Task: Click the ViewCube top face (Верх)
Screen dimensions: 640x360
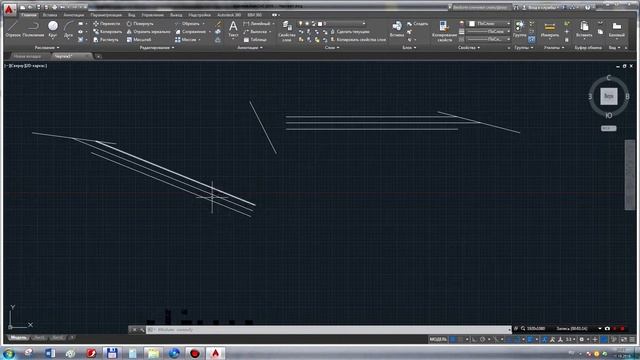Action: (x=609, y=96)
